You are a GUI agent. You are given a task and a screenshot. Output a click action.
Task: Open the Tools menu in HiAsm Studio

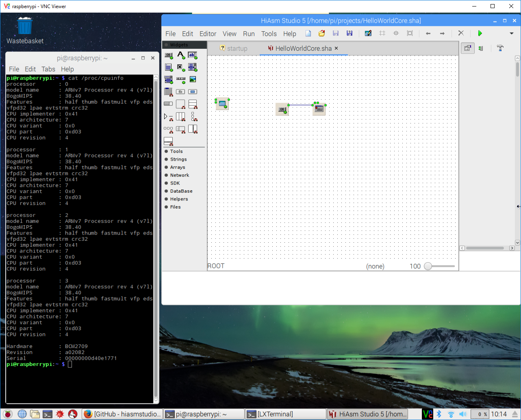pos(269,34)
